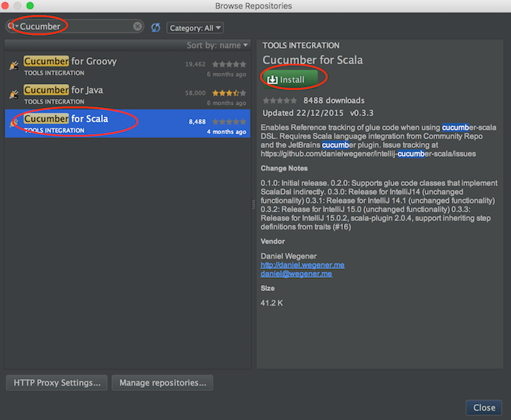Click the 19,462 download count for Groovy
511x420 pixels.
pos(195,64)
